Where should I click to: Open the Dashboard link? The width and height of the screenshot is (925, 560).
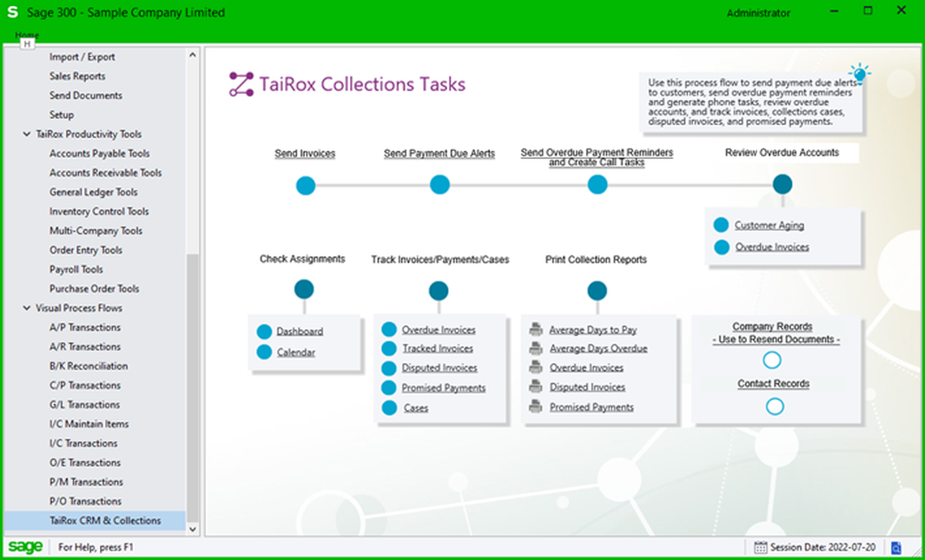click(x=300, y=332)
